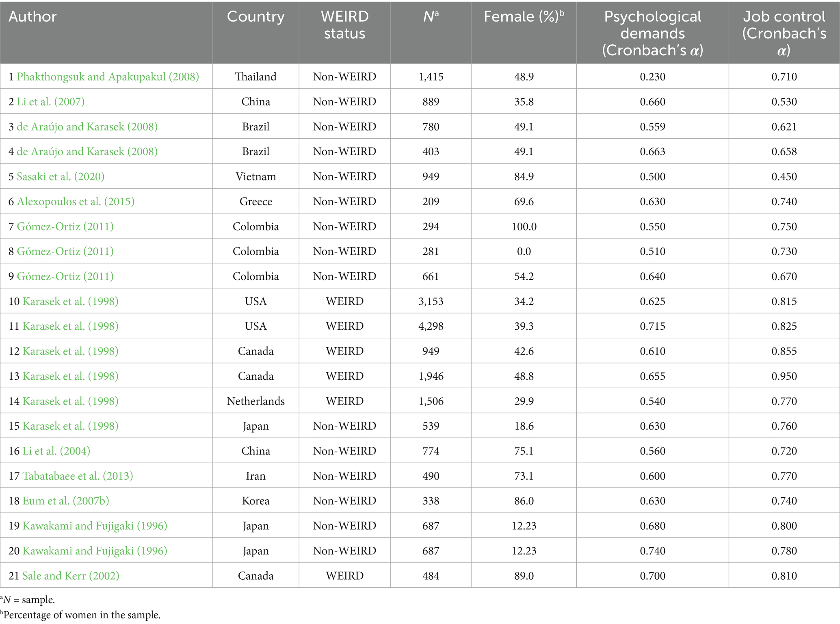Open the Alexopoulos et al. (2015) citation
The width and height of the screenshot is (840, 624).
click(x=76, y=202)
